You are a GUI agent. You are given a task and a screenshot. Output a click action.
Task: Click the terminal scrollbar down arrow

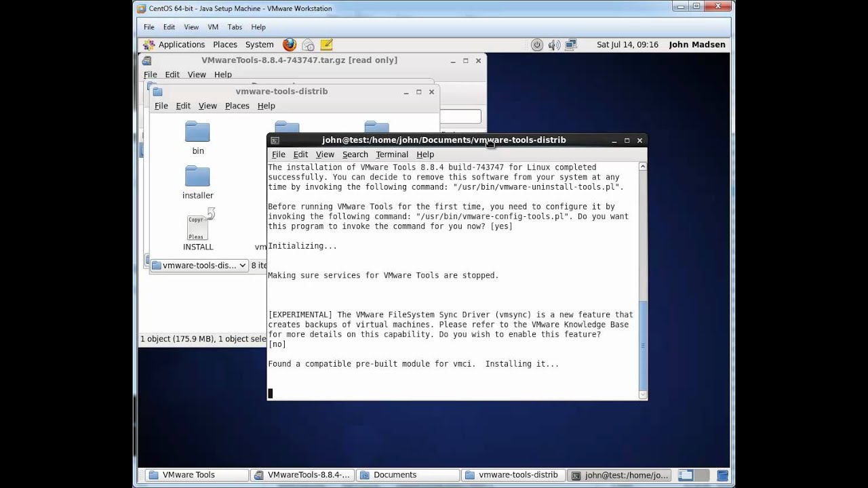643,394
